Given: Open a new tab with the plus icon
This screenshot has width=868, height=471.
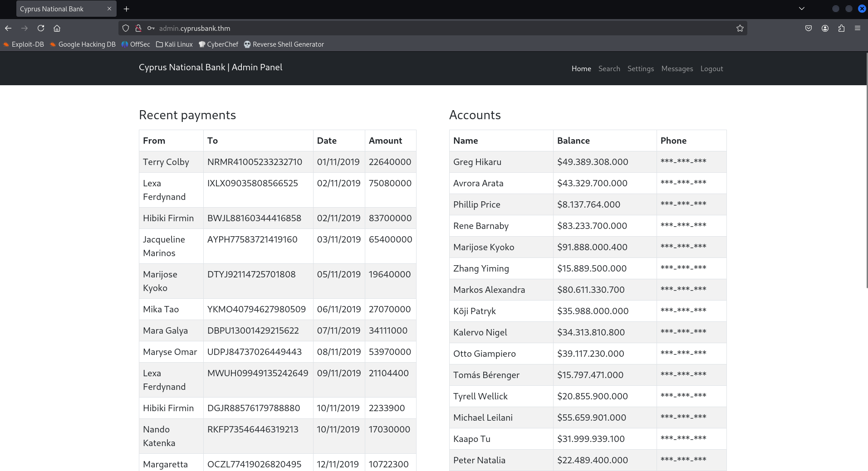Looking at the screenshot, I should point(127,9).
